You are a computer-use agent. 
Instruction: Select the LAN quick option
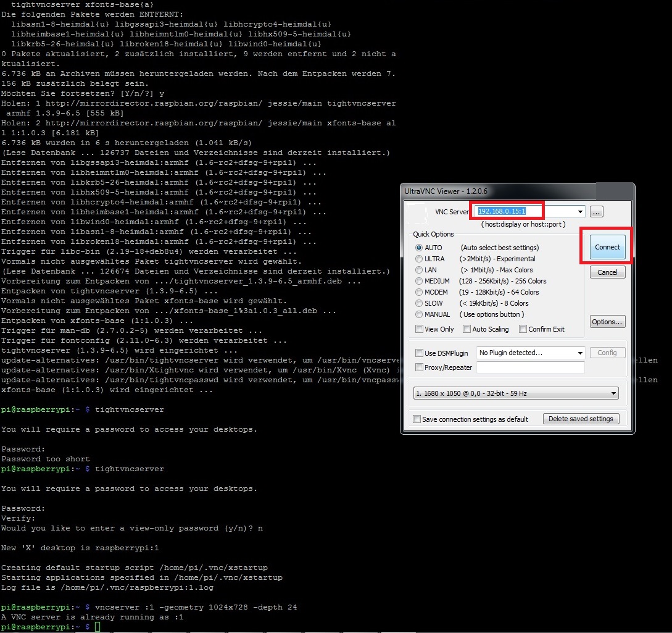(x=419, y=270)
